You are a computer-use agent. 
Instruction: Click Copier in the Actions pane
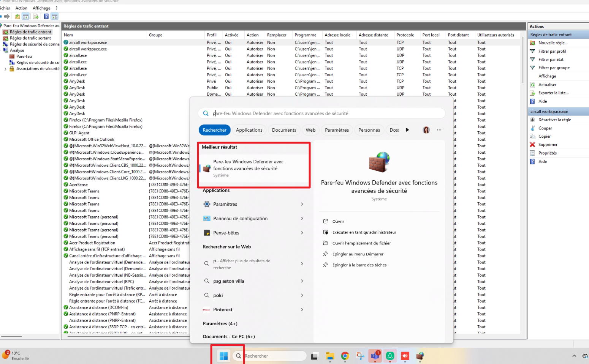545,137
